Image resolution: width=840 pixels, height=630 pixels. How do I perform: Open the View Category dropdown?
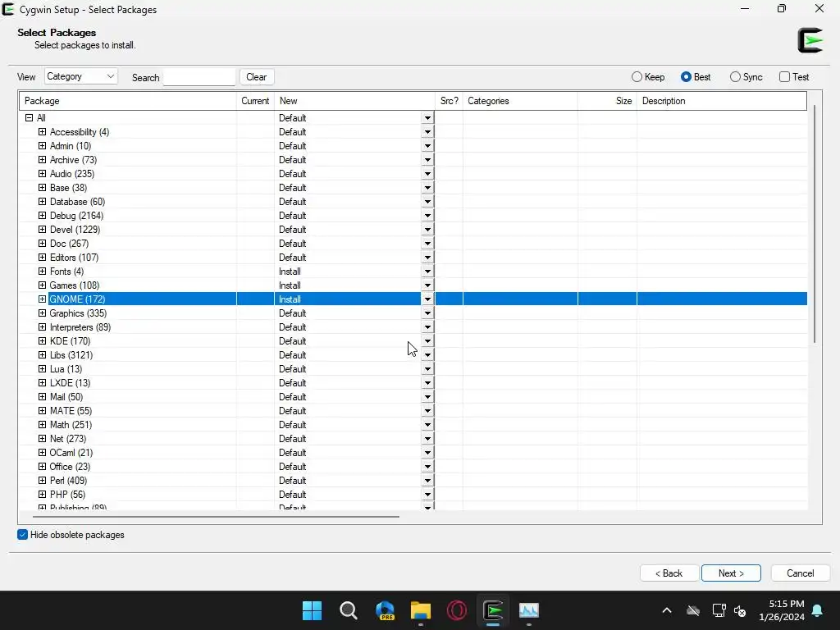coord(81,76)
